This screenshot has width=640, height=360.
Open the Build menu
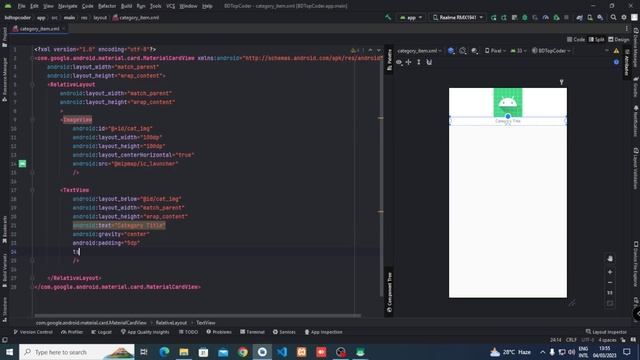click(127, 6)
